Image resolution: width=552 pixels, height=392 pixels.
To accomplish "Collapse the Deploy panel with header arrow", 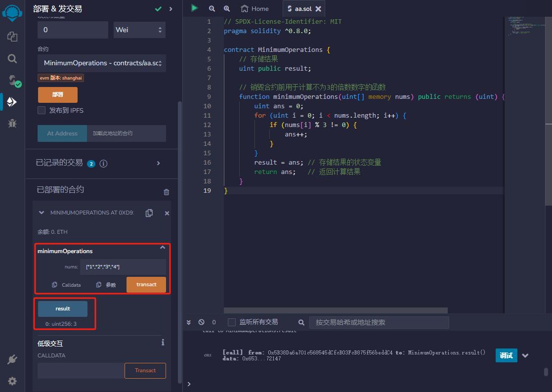I will point(171,9).
